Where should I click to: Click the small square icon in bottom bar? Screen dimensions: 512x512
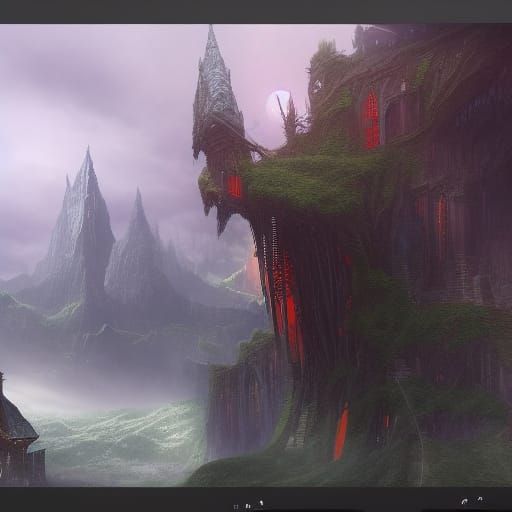point(236,506)
